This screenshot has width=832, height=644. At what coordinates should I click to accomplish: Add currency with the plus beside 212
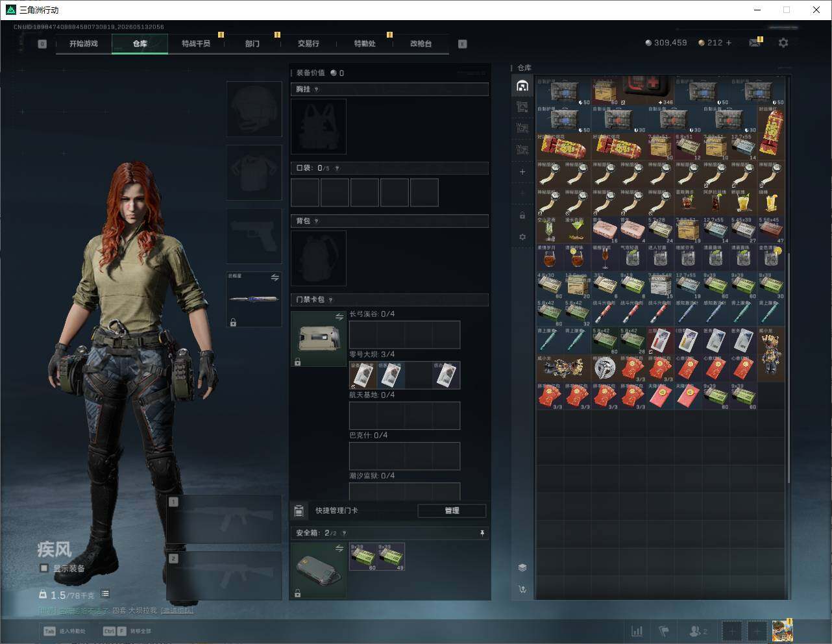click(729, 43)
